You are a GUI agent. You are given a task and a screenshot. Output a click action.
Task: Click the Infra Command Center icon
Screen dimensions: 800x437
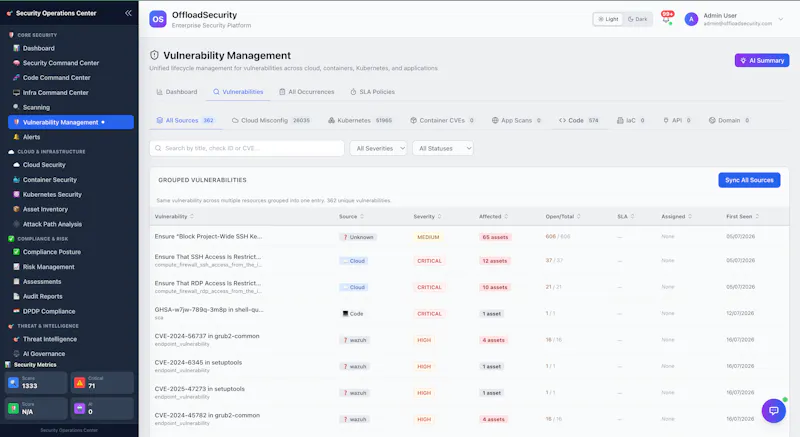(x=16, y=93)
